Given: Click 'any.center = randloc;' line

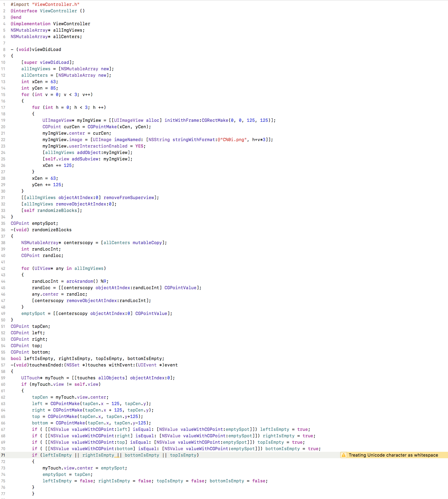Looking at the screenshot, I should click(60, 294).
